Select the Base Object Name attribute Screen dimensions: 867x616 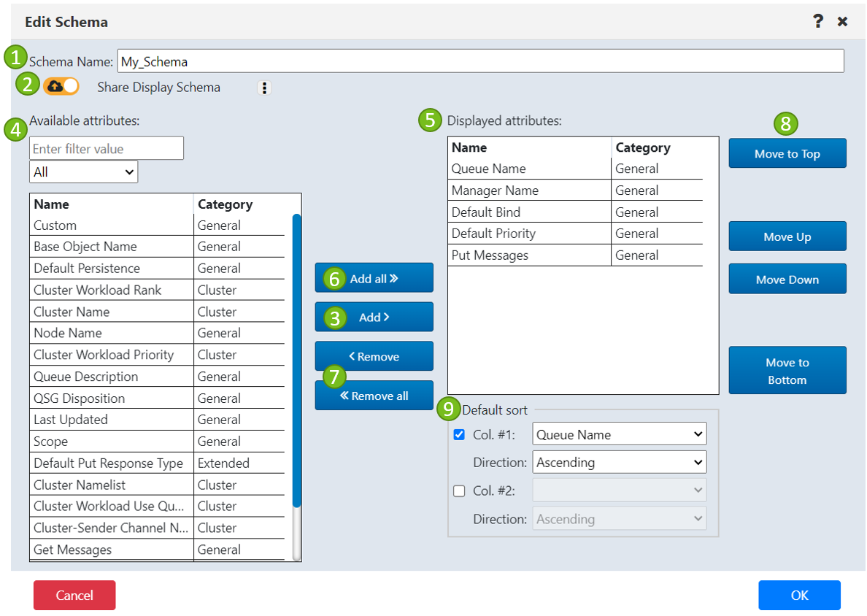tap(157, 247)
